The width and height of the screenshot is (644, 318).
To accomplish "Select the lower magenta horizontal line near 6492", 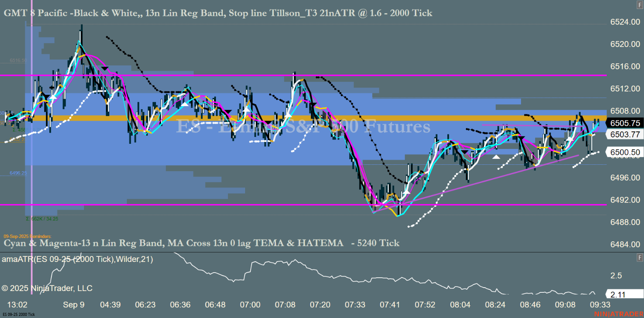I will [x=303, y=205].
